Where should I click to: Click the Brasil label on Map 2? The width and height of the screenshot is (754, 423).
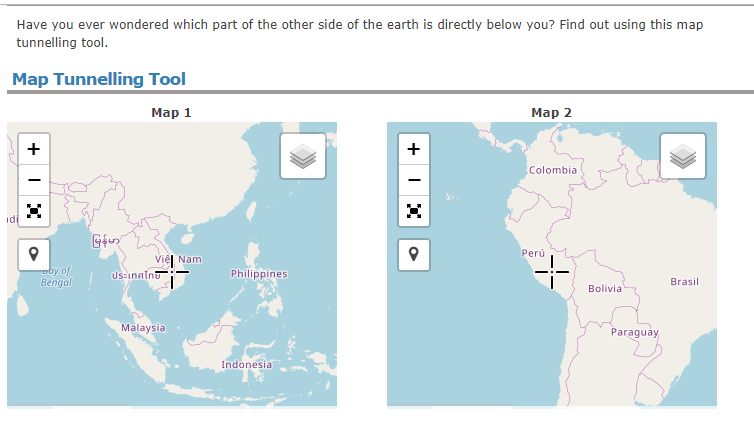[x=684, y=282]
